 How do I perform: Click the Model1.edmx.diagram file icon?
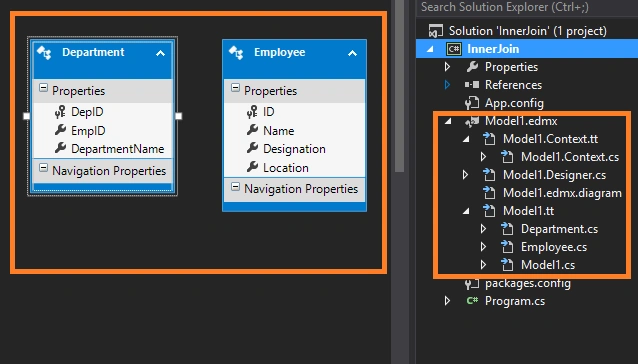point(489,193)
